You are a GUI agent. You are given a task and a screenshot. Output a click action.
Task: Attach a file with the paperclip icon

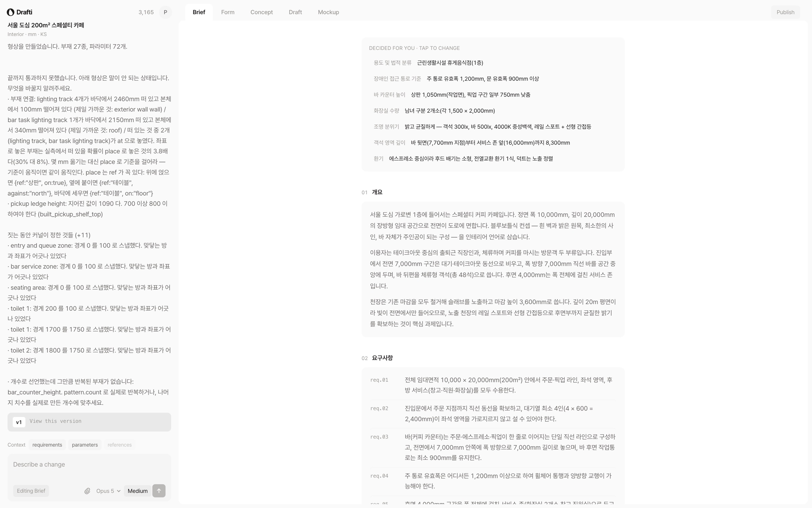(87, 491)
